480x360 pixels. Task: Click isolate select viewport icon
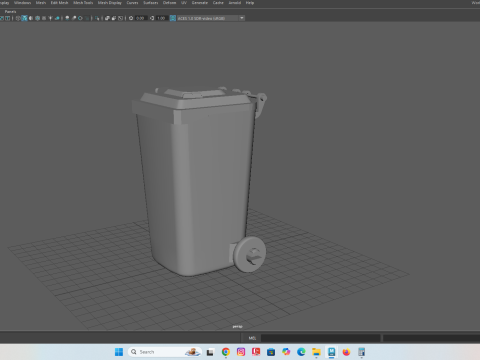97,18
